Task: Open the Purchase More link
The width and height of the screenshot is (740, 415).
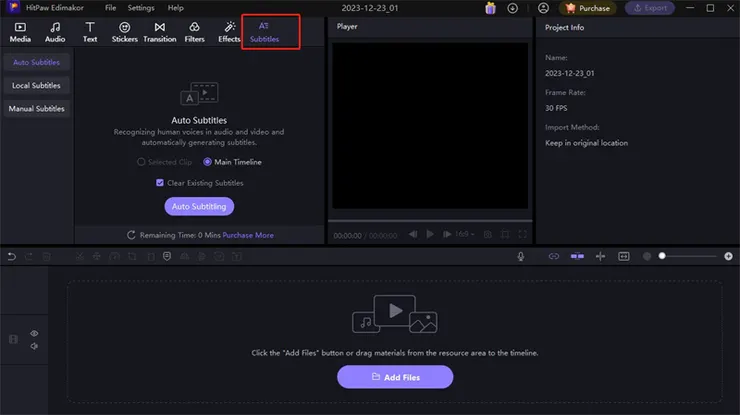Action: (x=248, y=235)
